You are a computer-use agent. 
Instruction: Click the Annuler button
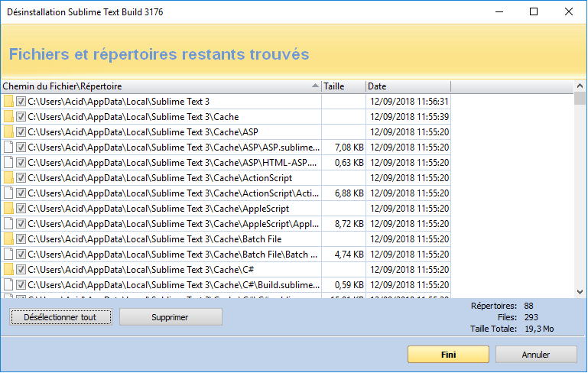pyautogui.click(x=536, y=354)
